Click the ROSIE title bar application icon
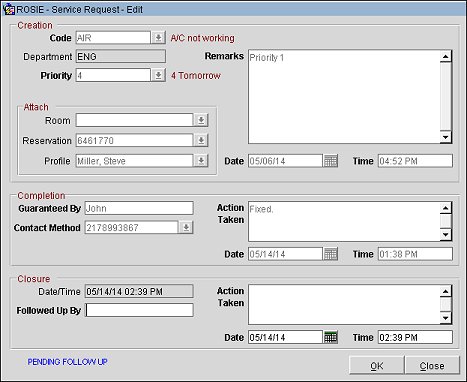 pos(8,9)
